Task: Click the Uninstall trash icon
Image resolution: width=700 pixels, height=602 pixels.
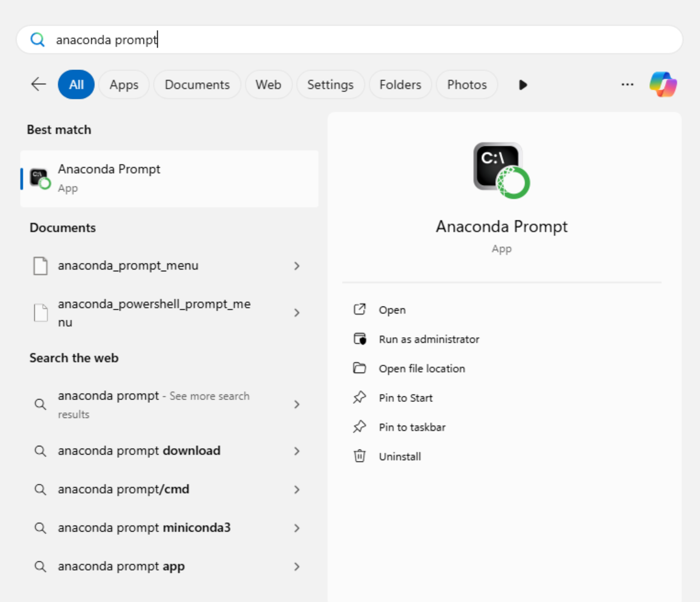Action: point(360,456)
